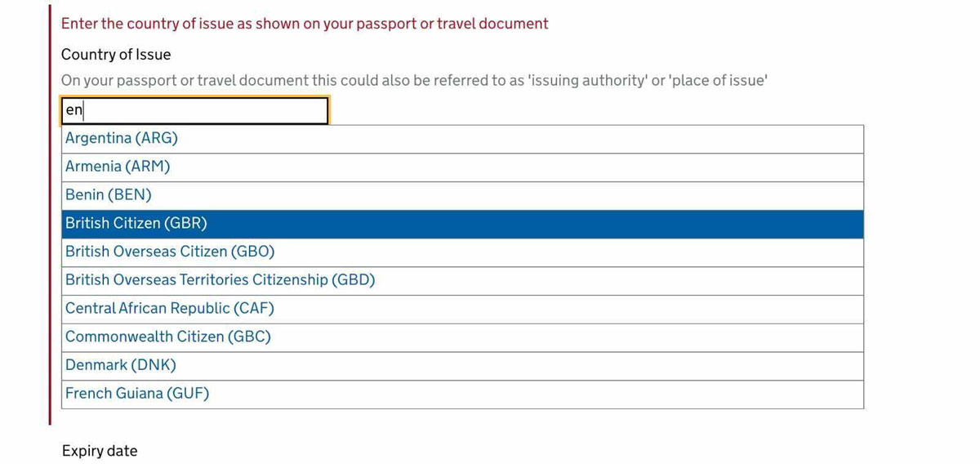Click the red country of issue error message
This screenshot has width=980, height=464.
click(x=305, y=24)
